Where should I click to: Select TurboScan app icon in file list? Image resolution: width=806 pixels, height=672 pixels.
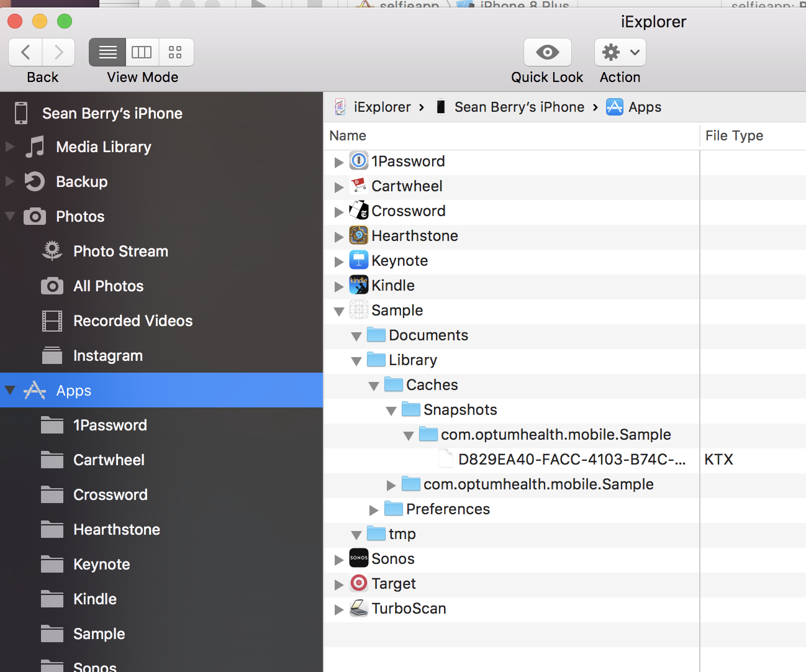[x=359, y=608]
